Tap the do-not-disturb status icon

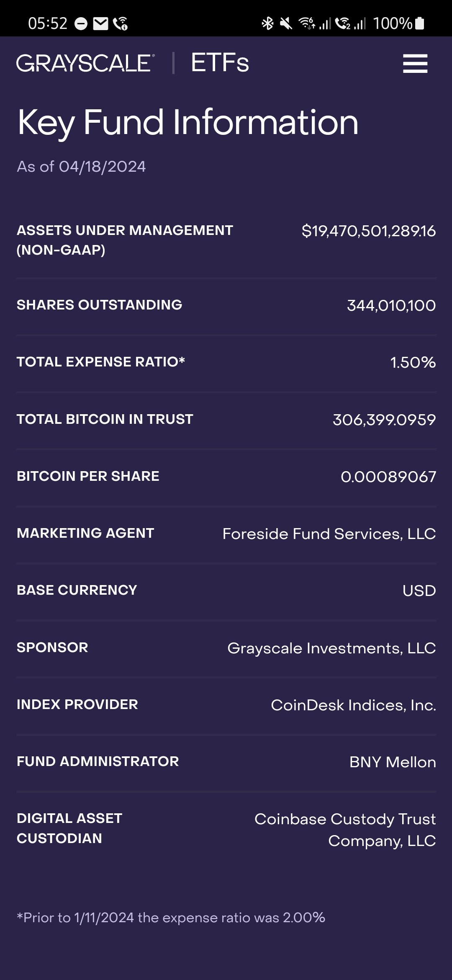coord(81,24)
